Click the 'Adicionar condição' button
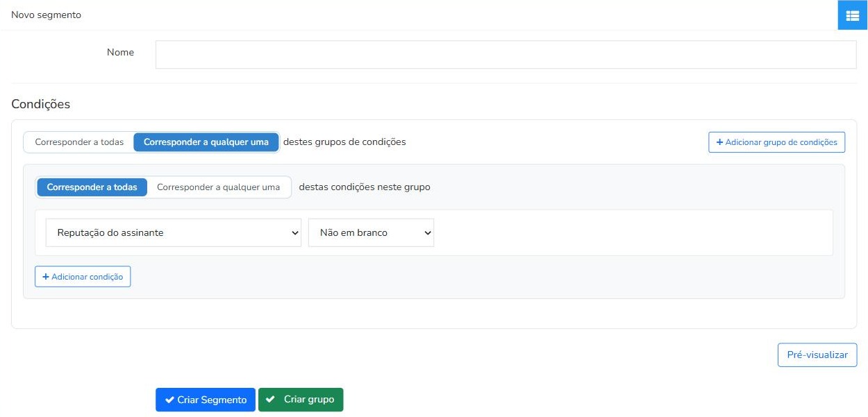The width and height of the screenshot is (868, 417). click(x=83, y=277)
